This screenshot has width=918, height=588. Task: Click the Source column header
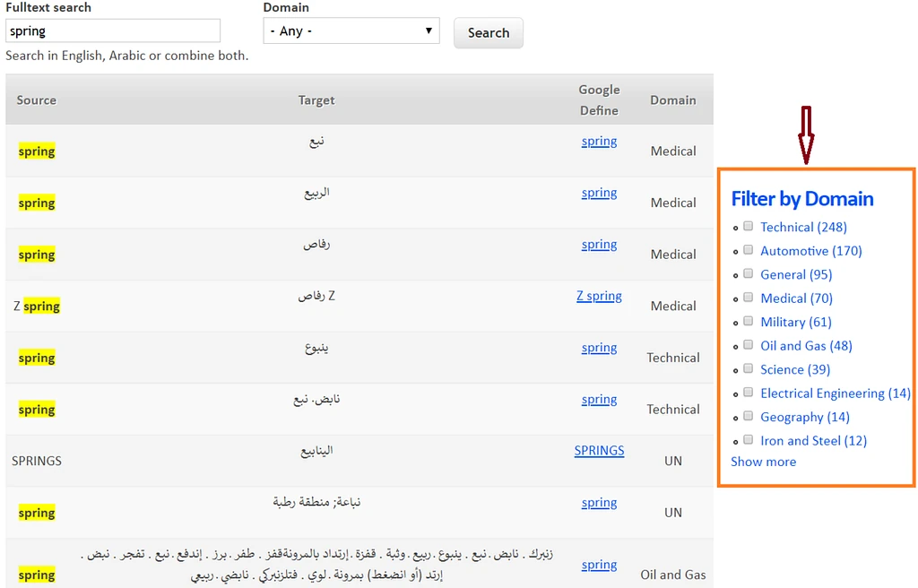[x=36, y=100]
